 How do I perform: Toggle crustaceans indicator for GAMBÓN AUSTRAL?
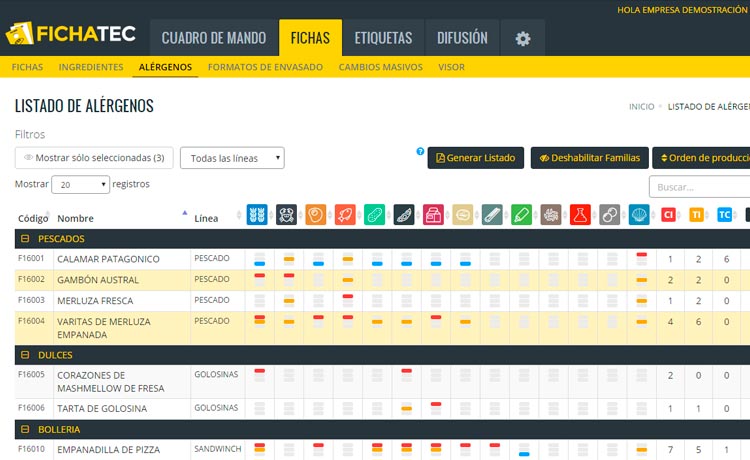[x=289, y=280]
